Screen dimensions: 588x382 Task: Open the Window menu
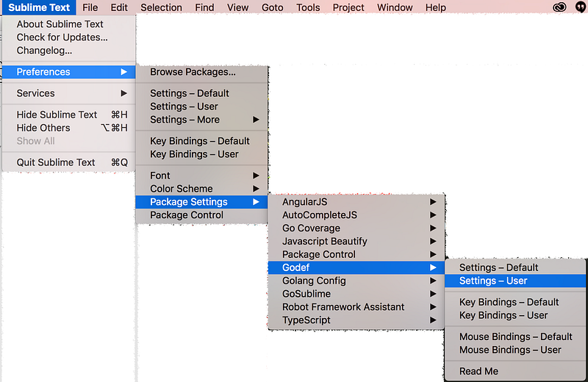pos(395,7)
